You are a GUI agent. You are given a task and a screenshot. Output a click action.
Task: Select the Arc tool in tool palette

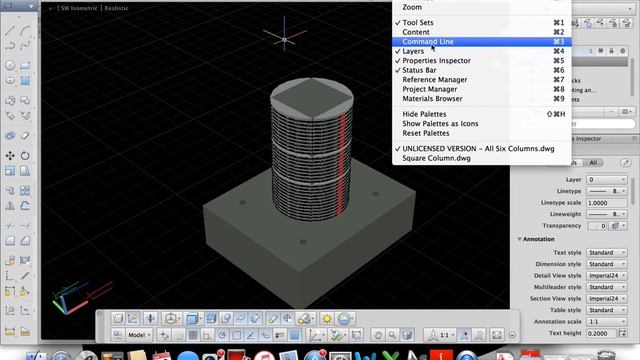point(25,31)
